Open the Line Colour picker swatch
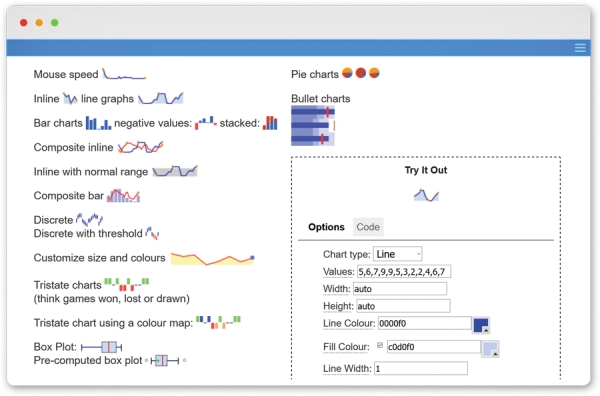This screenshot has width=600, height=396. pos(481,325)
